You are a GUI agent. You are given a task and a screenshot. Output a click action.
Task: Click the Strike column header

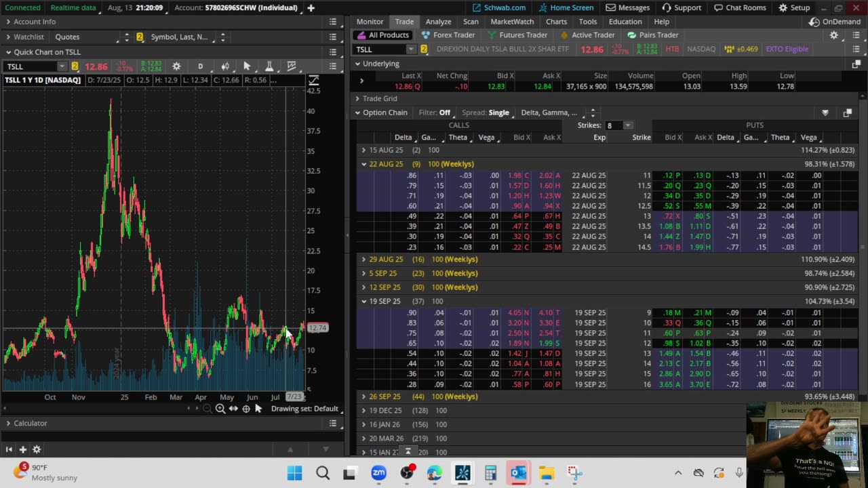641,138
